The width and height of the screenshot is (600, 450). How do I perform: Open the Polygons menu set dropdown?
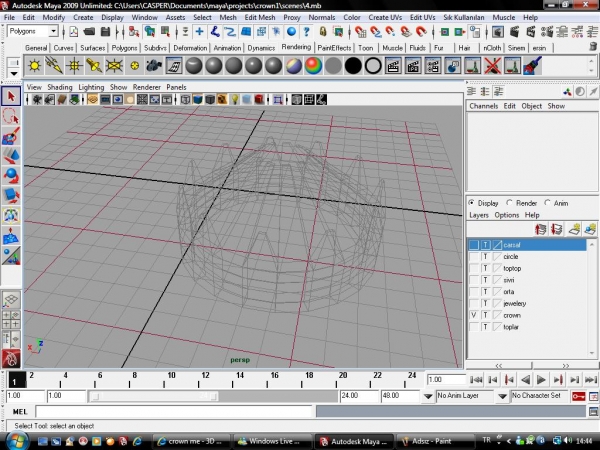click(54, 31)
